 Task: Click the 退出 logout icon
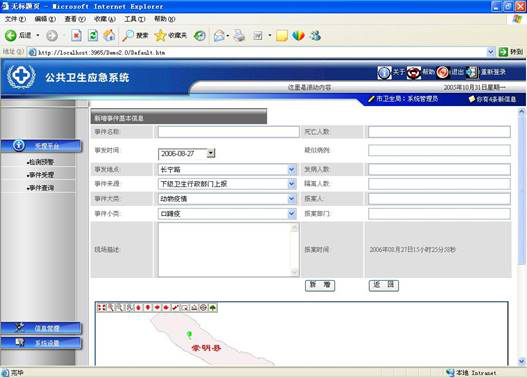pos(442,72)
